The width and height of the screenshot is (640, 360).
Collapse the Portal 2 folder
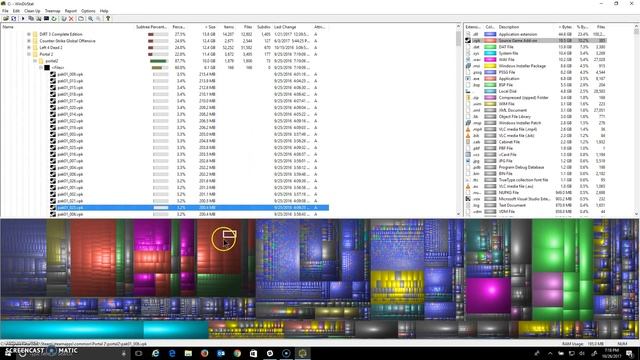click(29, 54)
